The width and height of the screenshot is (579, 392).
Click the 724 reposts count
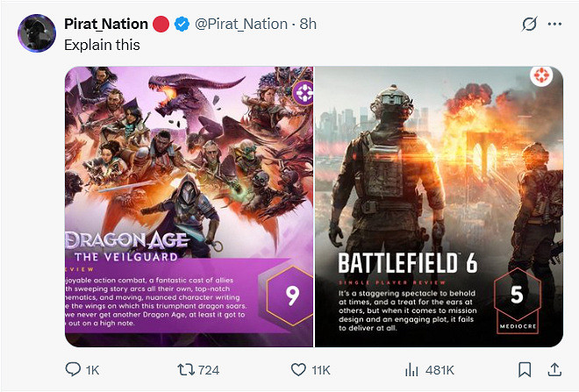pyautogui.click(x=208, y=370)
